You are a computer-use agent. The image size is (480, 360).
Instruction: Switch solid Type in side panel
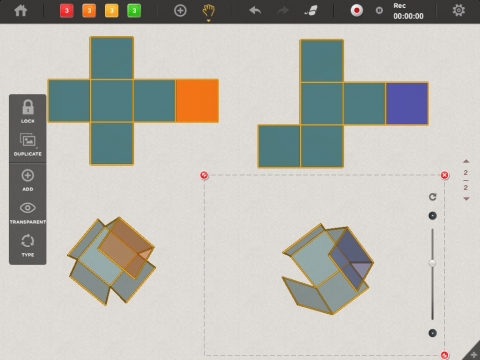coord(28,246)
